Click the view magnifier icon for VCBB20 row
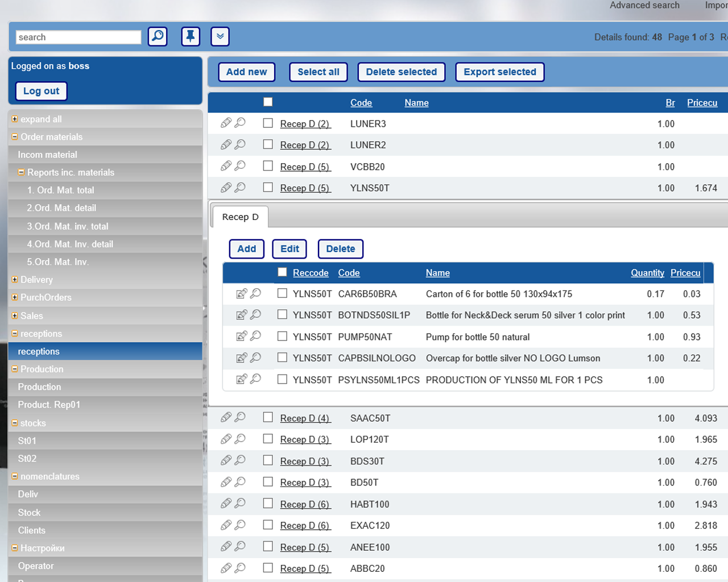728x582 pixels. [241, 166]
